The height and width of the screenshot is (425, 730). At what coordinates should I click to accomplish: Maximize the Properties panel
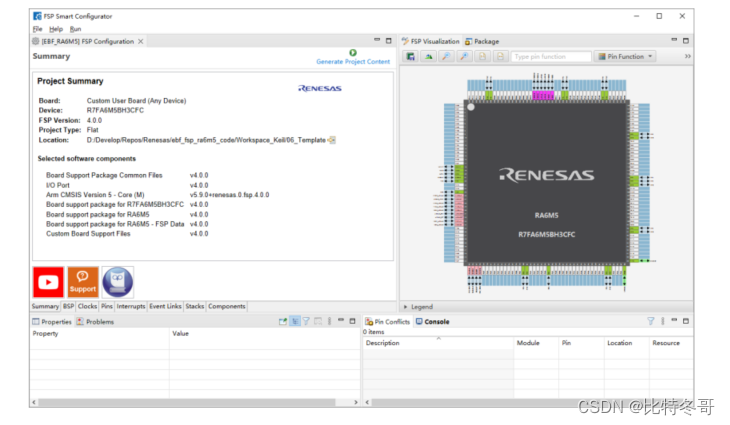pyautogui.click(x=352, y=321)
